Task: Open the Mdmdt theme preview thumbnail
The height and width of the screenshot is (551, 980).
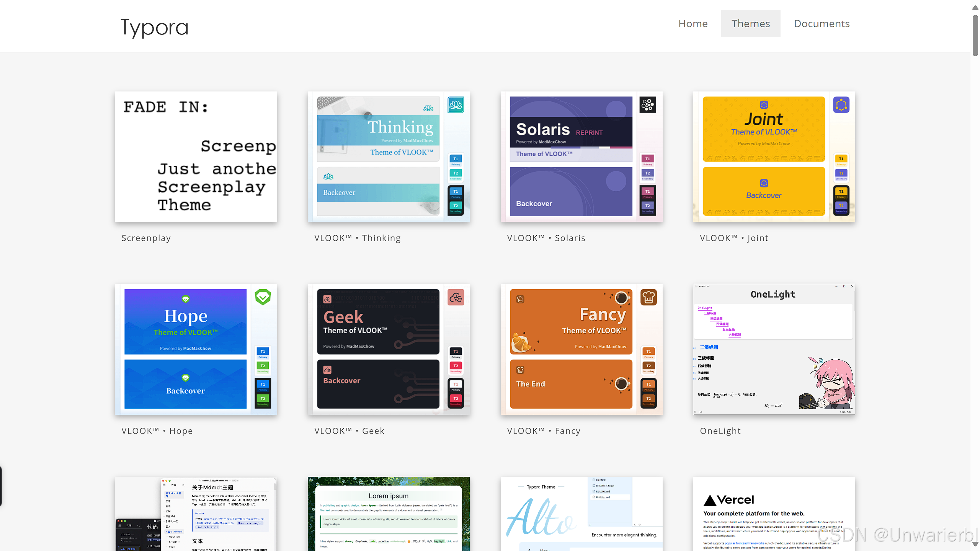Action: tap(196, 514)
